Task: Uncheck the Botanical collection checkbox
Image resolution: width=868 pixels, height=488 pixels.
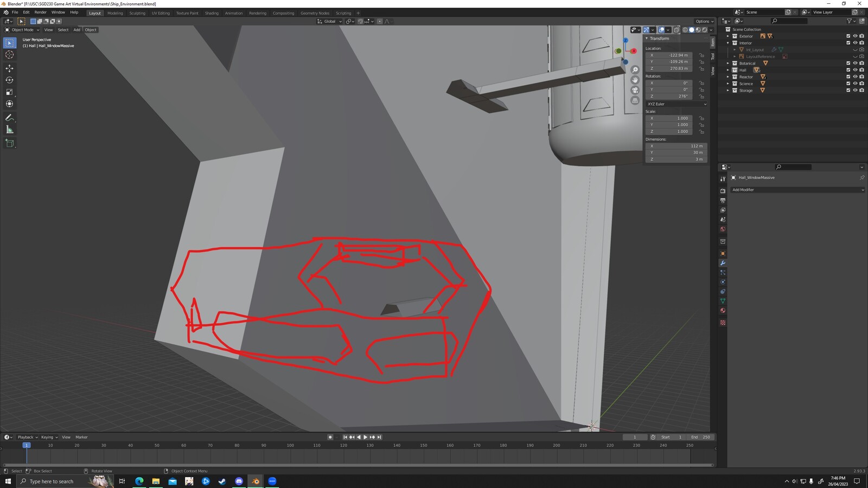Action: tap(848, 63)
